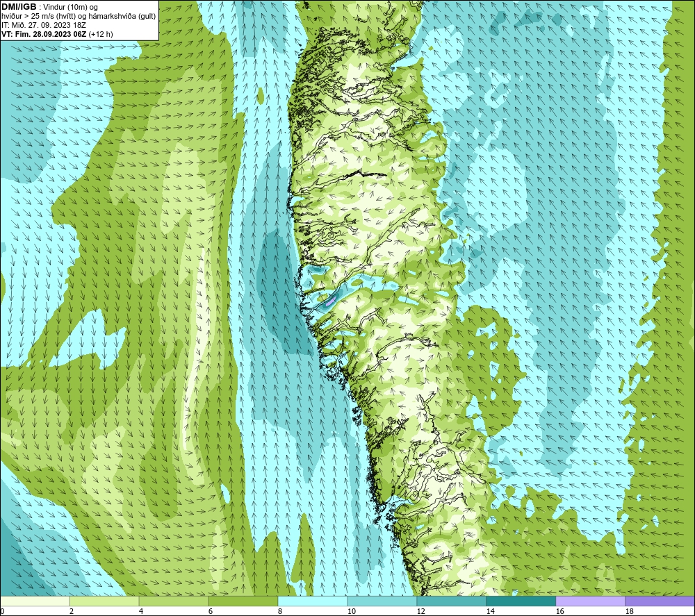Click the 16–18 m/s lavender legend swatch
This screenshot has width=695, height=616.
coord(590,601)
